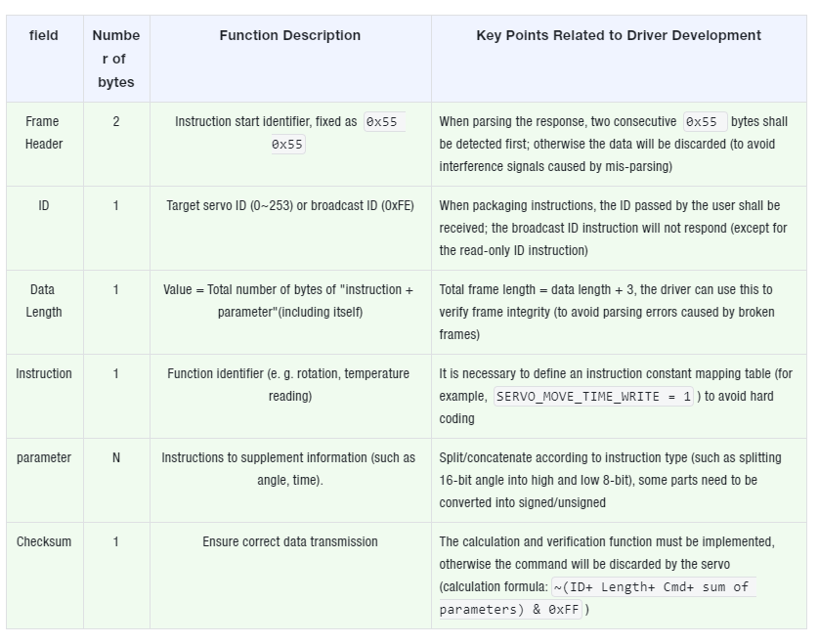Viewport: 819px width, 644px height.
Task: Click byte count 'N' in parameter row
Action: [x=116, y=458]
